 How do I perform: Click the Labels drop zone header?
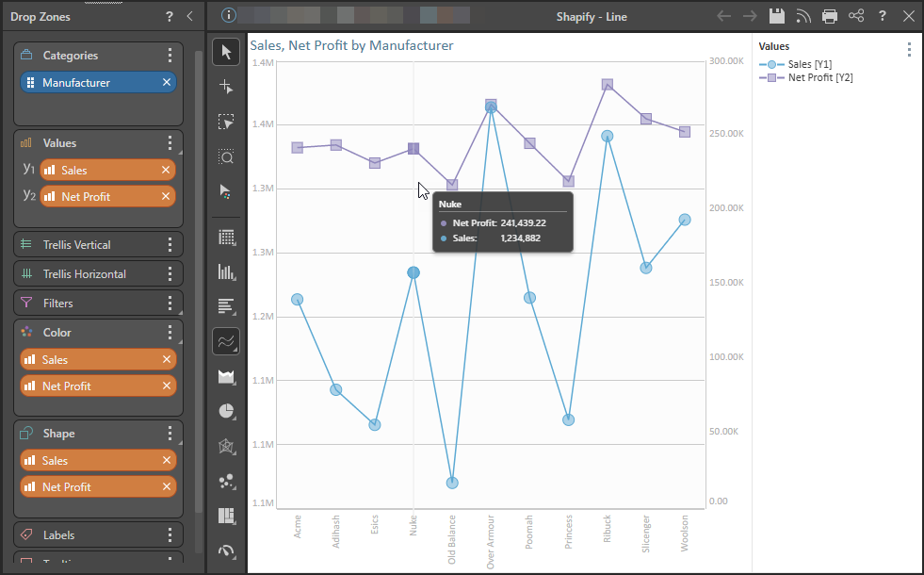[98, 534]
